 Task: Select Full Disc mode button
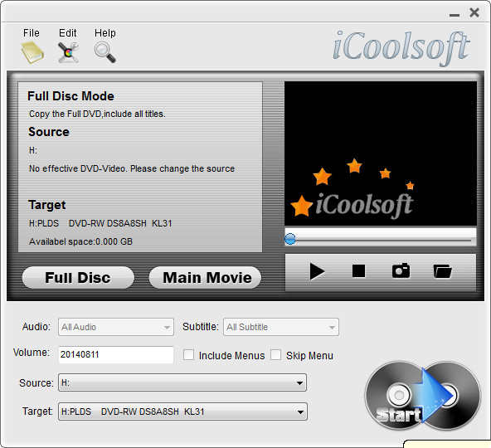[78, 278]
